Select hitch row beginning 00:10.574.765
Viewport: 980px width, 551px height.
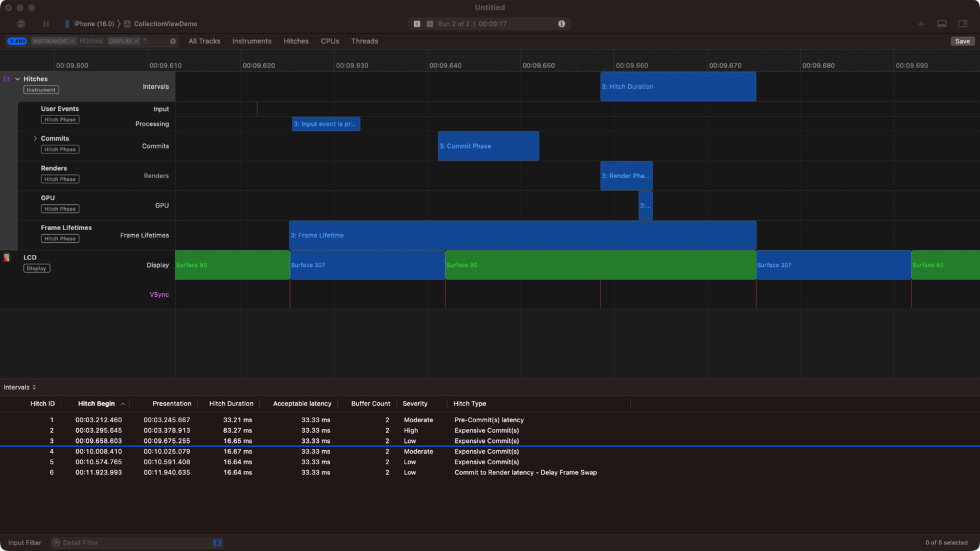click(490, 462)
